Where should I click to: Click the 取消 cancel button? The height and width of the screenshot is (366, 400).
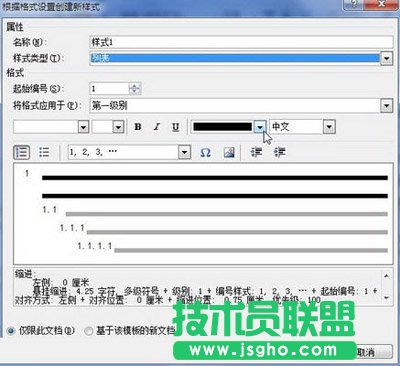point(373,352)
